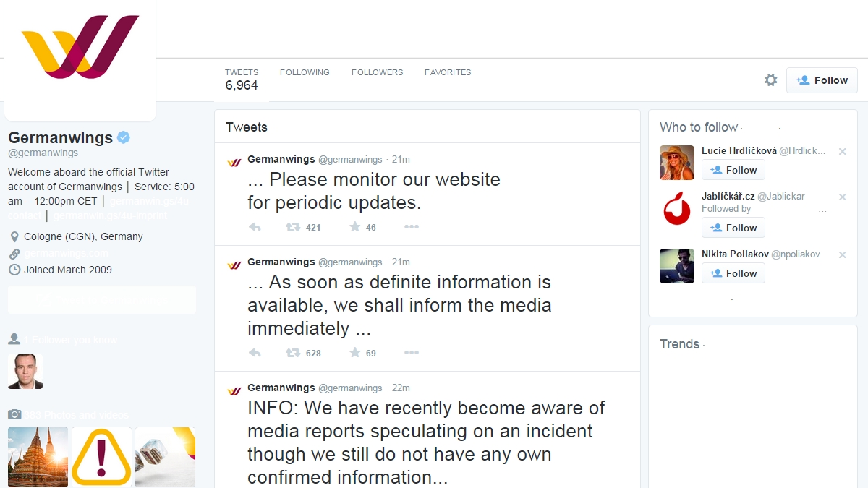The height and width of the screenshot is (488, 868).
Task: Favorite the tweet with 69 favorites
Action: pyautogui.click(x=354, y=353)
